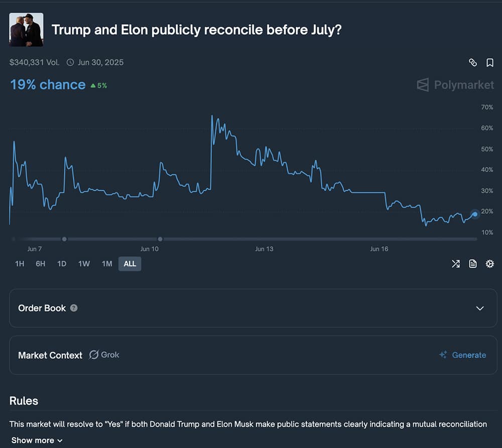
Task: Open the chart settings gear
Action: (x=490, y=263)
